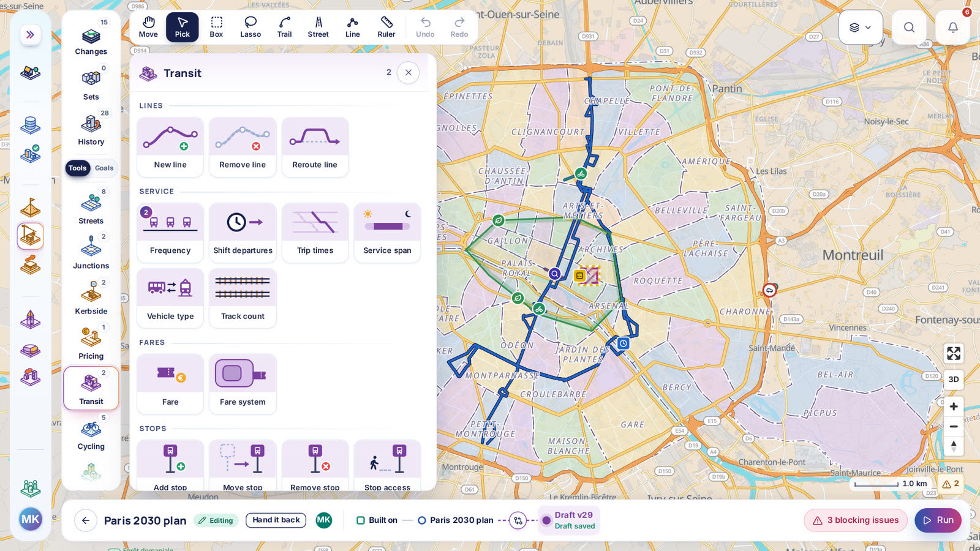Screen dimensions: 980x551
Task: Switch to the Goals tab
Action: 104,168
